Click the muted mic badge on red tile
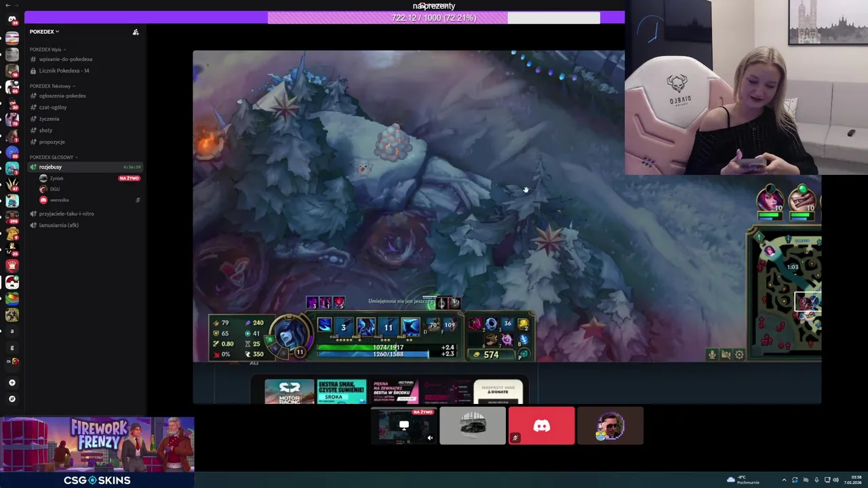The width and height of the screenshot is (868, 488). (515, 438)
